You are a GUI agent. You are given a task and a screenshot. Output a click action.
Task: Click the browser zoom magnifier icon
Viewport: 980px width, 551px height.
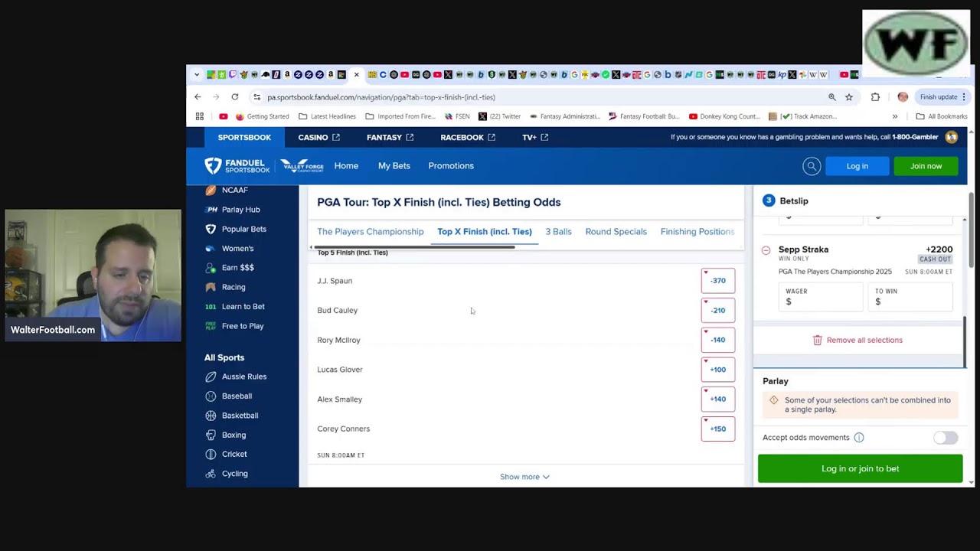click(x=831, y=97)
